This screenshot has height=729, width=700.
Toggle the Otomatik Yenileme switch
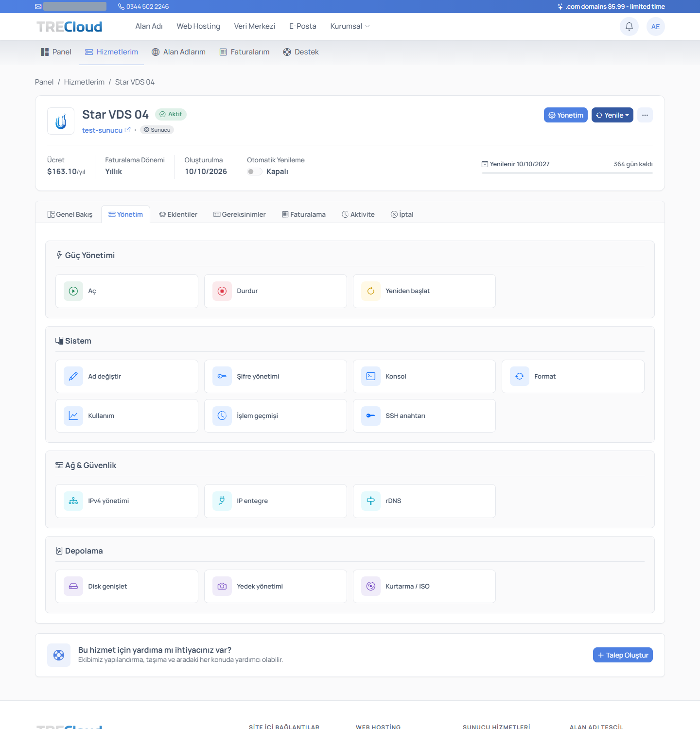coord(255,172)
